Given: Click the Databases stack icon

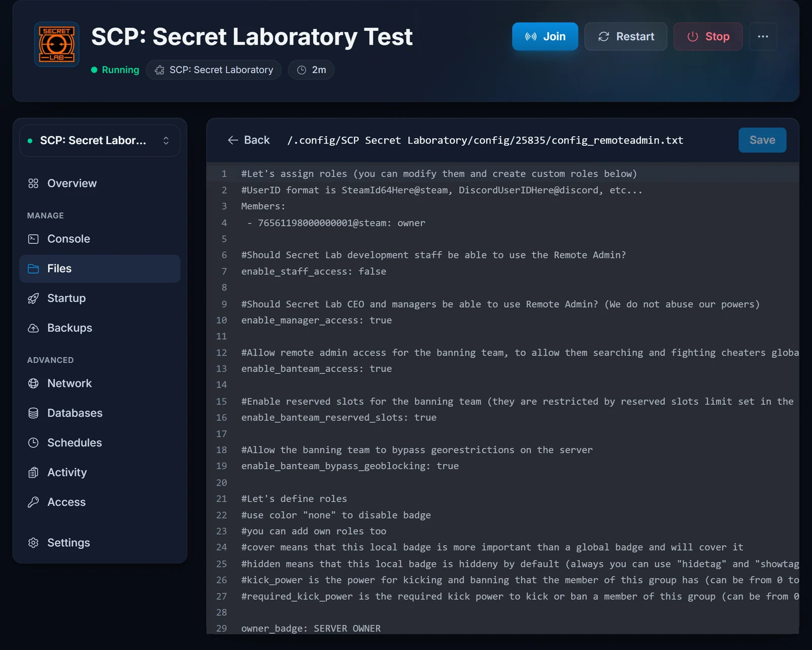Looking at the screenshot, I should coord(33,413).
